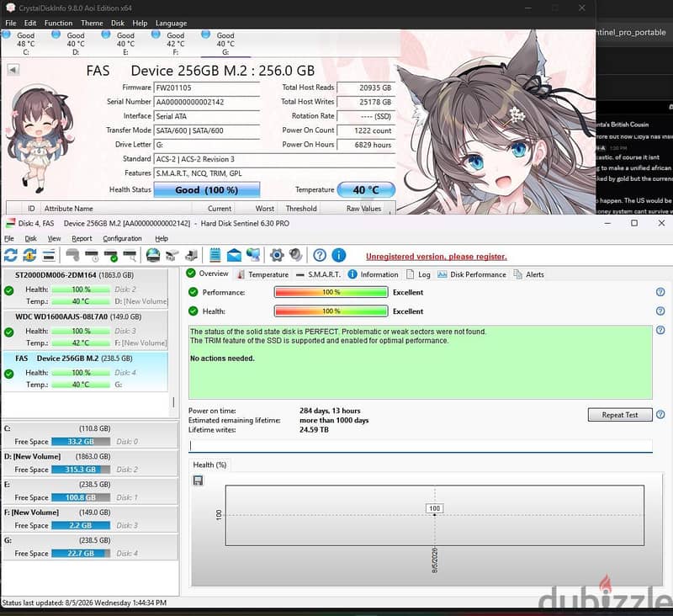The width and height of the screenshot is (673, 616).
Task: Switch to the Disk Performance tab
Action: click(x=472, y=274)
